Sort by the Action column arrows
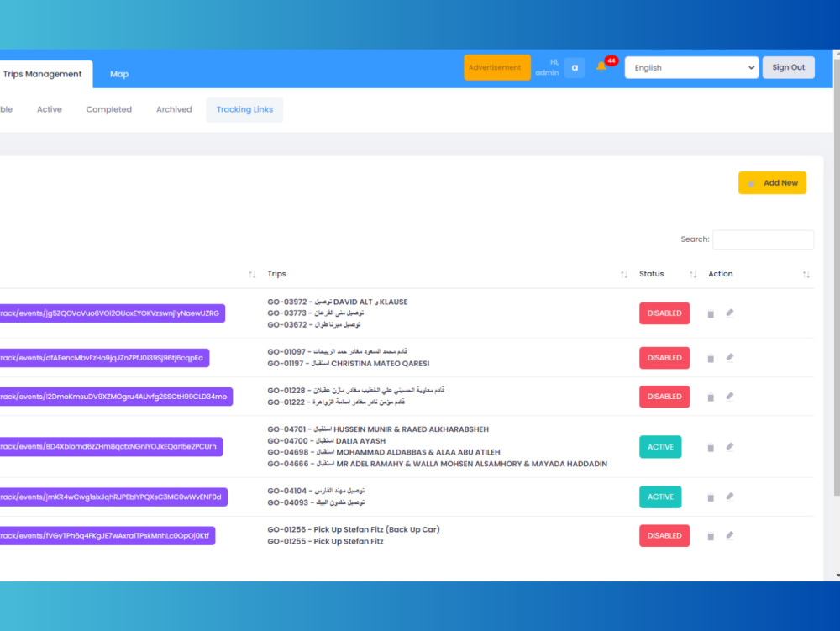This screenshot has height=631, width=840. click(806, 274)
